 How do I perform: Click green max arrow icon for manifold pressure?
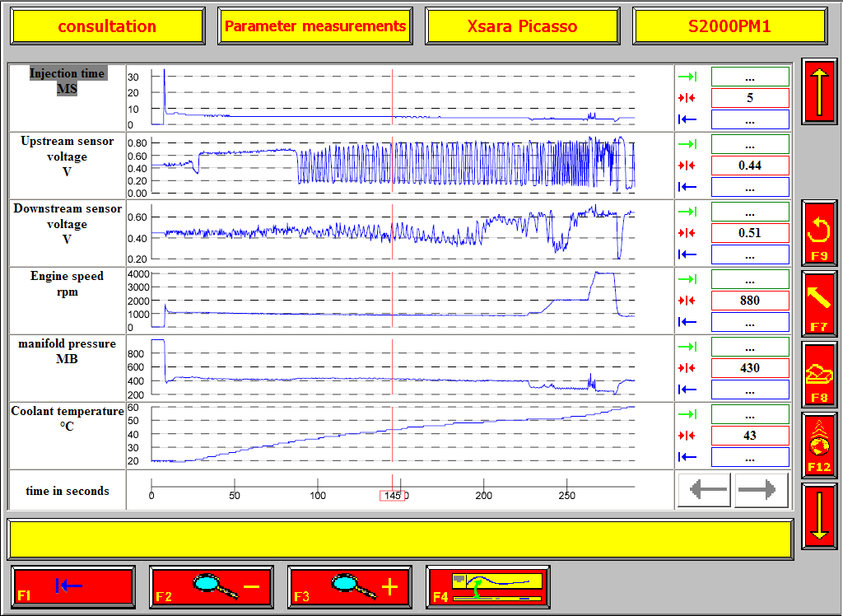click(x=687, y=347)
